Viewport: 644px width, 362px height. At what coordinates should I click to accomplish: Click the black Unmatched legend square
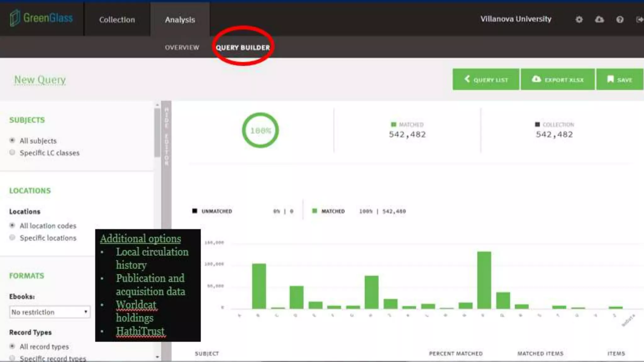(195, 211)
